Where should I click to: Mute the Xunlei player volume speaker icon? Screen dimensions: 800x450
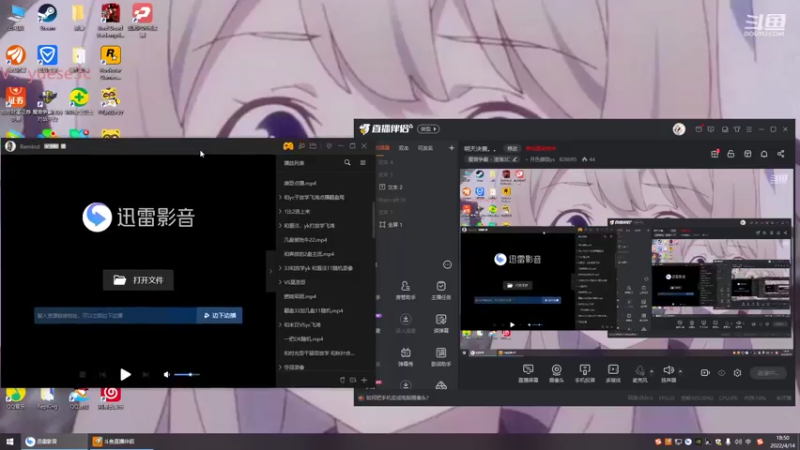click(166, 374)
